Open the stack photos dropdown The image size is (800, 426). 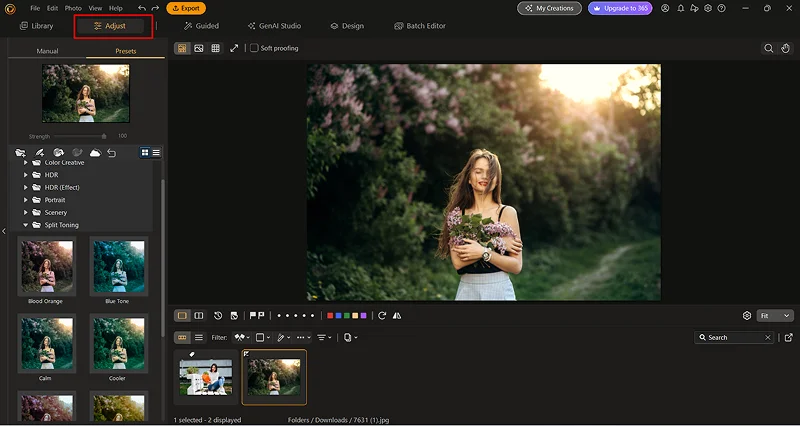coord(351,337)
